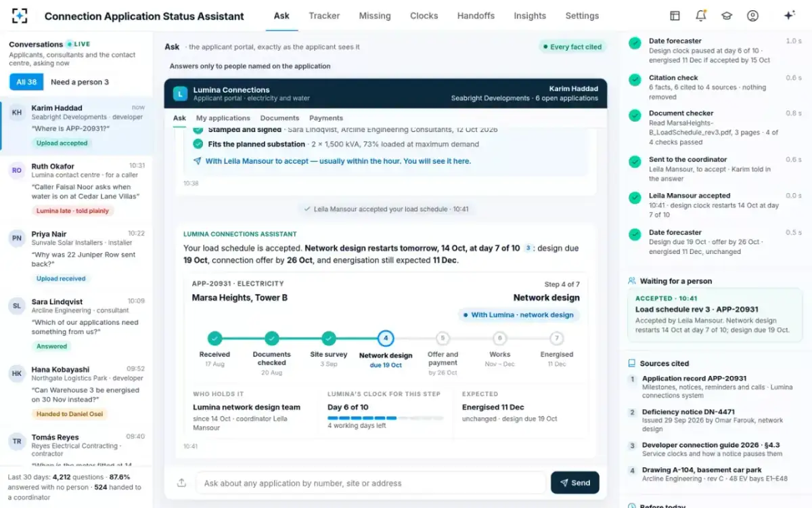Click the Upload accepted tag on Karim Haddad
The image size is (812, 508).
(62, 143)
